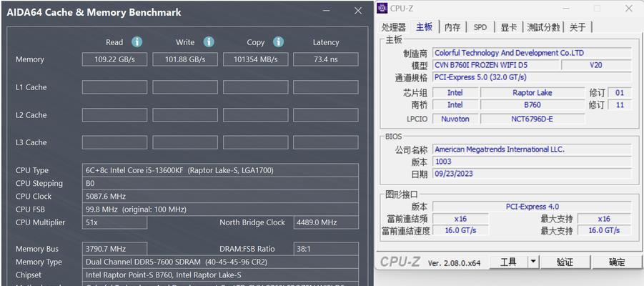Click the CPU Type value i5-13600KF
The image size is (644, 286).
(x=220, y=170)
